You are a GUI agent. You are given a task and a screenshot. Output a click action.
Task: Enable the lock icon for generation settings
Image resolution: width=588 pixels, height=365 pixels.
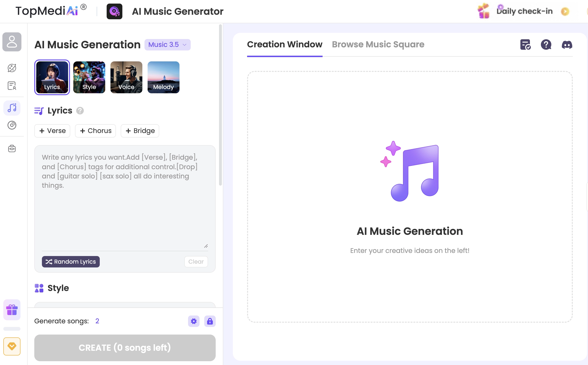(x=209, y=321)
